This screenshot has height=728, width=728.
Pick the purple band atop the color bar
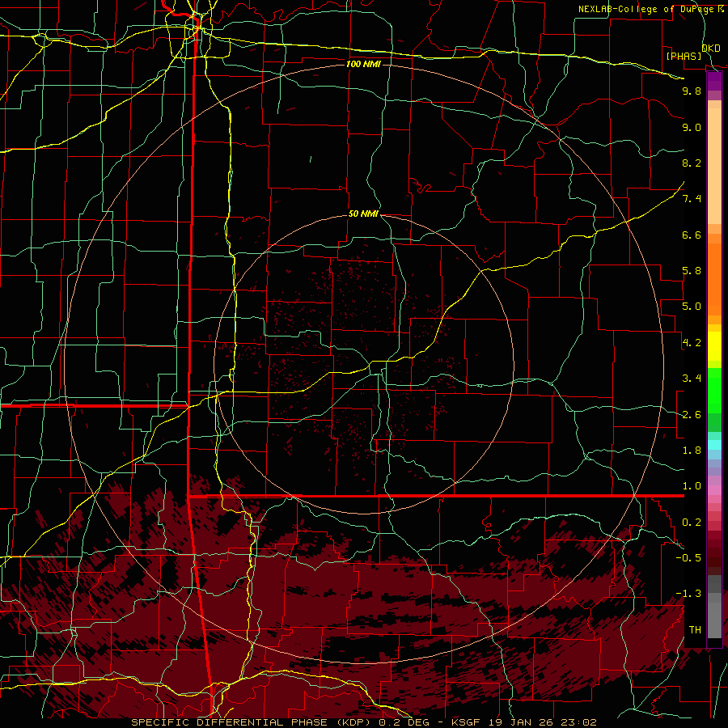tap(714, 82)
